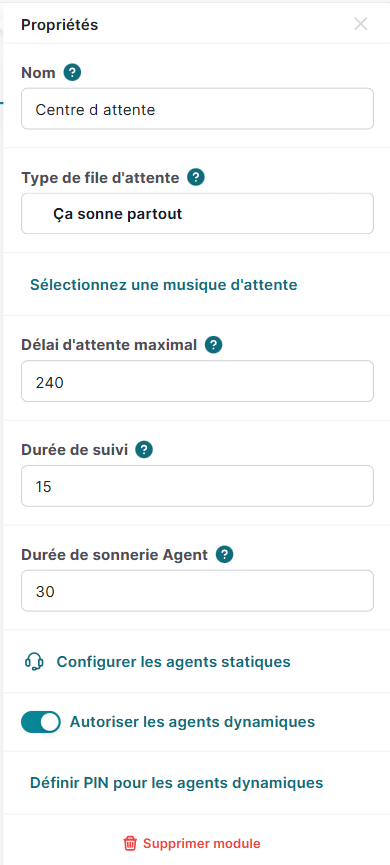
Task: Open the Ça sonne partout queue type dropdown
Action: tap(197, 213)
